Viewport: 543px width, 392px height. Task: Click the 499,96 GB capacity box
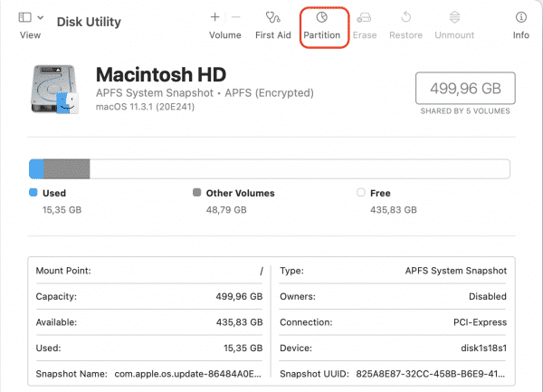[465, 89]
